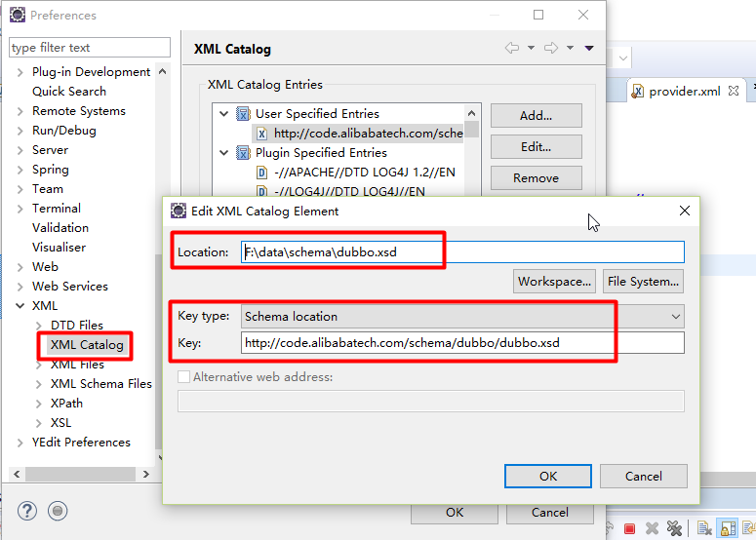Viewport: 756px width, 540px height.
Task: Click the Scroll Lock icon in console toolbar
Action: [728, 528]
